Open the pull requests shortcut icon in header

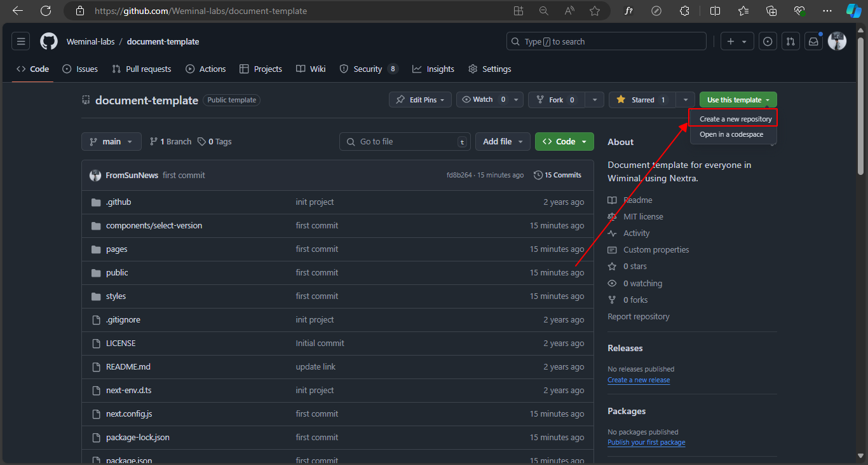[790, 41]
